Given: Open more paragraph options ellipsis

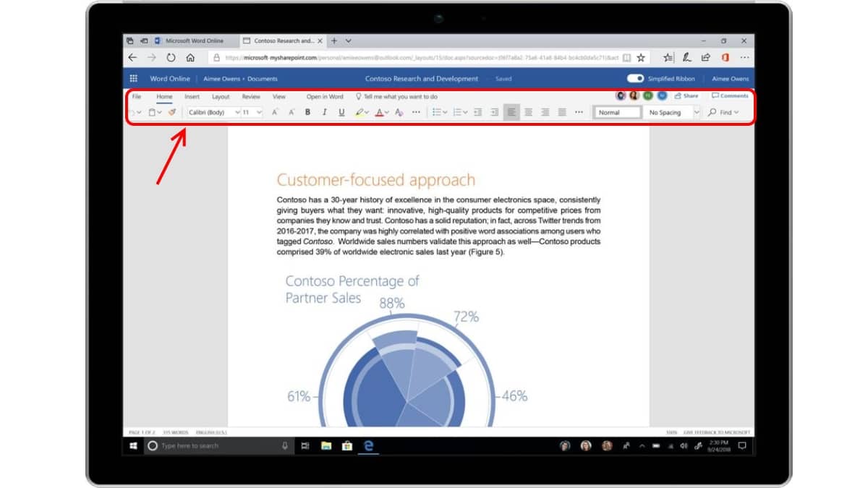Looking at the screenshot, I should click(579, 112).
